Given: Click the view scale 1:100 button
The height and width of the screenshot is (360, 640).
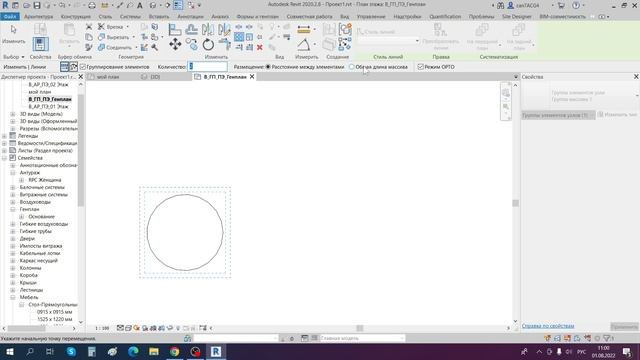Looking at the screenshot, I should [x=102, y=328].
